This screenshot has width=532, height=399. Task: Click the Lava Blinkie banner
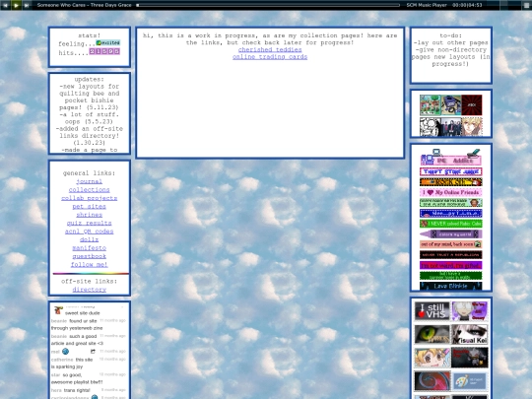451,286
